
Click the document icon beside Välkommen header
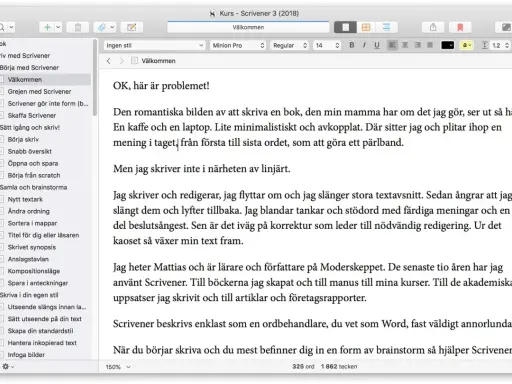[134, 61]
